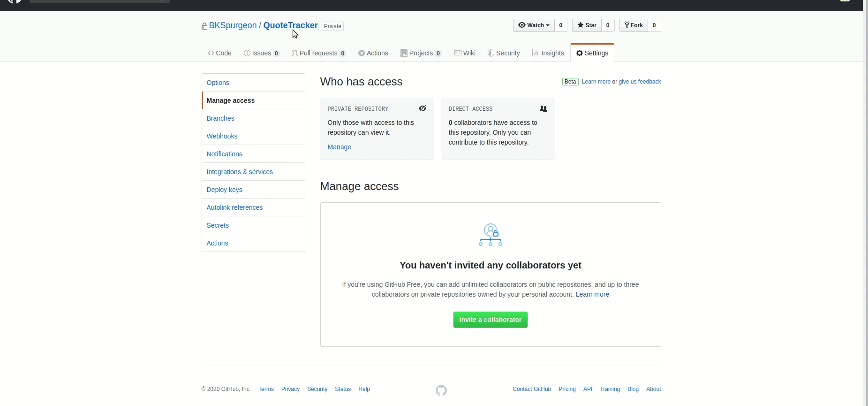
Task: Open About link in footer
Action: [x=654, y=389]
